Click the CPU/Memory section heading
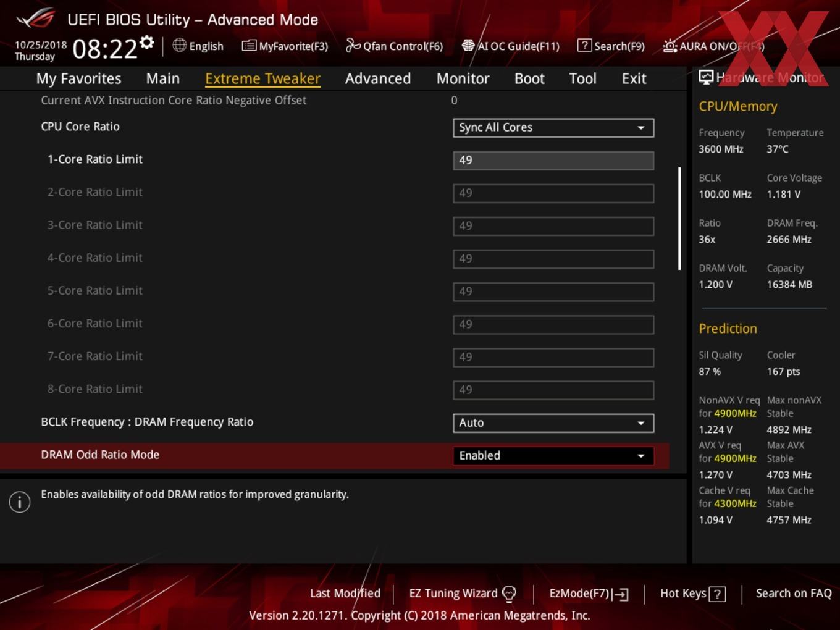The width and height of the screenshot is (840, 630). point(738,106)
